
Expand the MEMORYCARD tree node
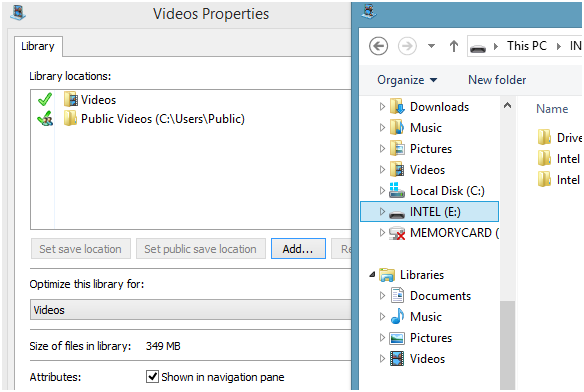coord(382,233)
